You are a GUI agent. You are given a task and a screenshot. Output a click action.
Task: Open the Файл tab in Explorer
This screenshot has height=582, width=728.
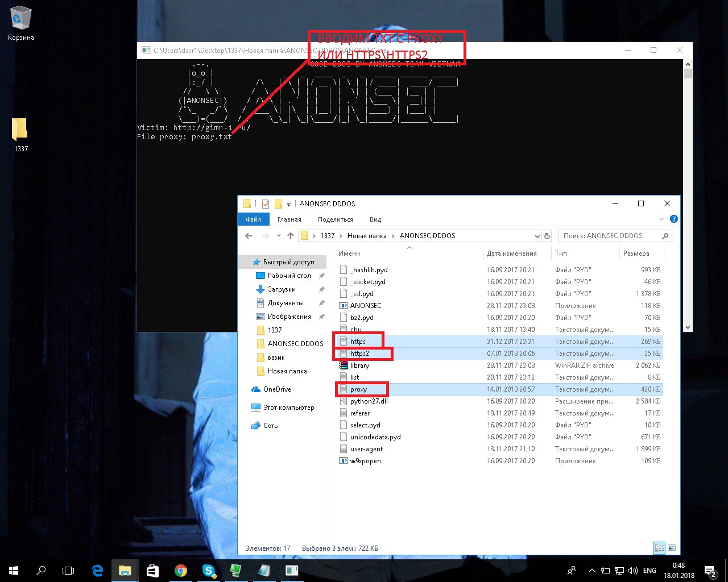tap(253, 219)
